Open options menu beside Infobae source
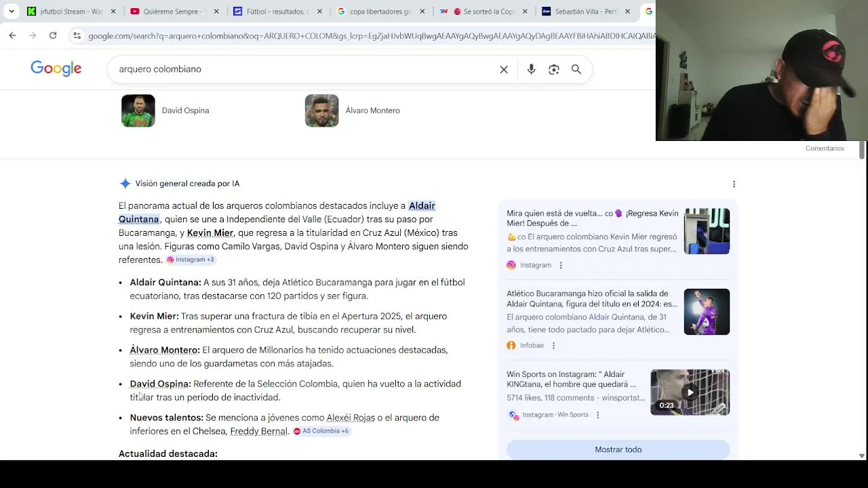 coord(553,346)
